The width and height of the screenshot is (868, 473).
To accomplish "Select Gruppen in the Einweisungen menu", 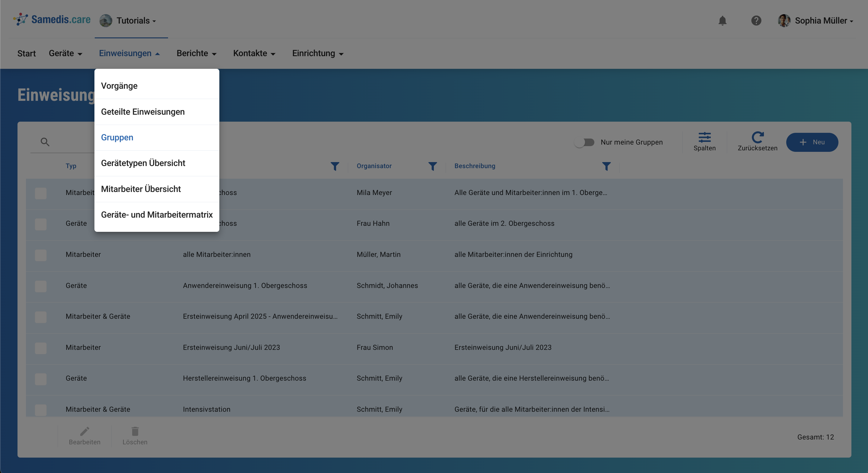I will pos(117,137).
